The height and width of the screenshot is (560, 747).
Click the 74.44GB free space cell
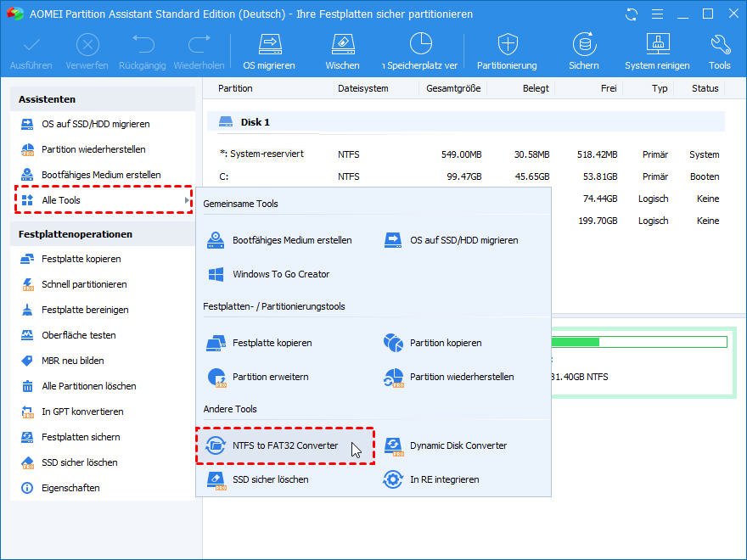point(600,199)
